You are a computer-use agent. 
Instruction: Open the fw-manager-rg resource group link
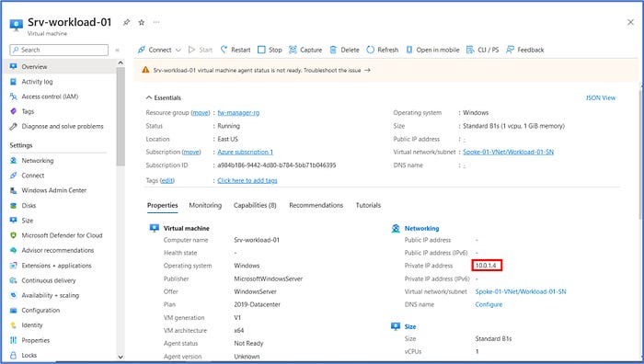pyautogui.click(x=238, y=112)
